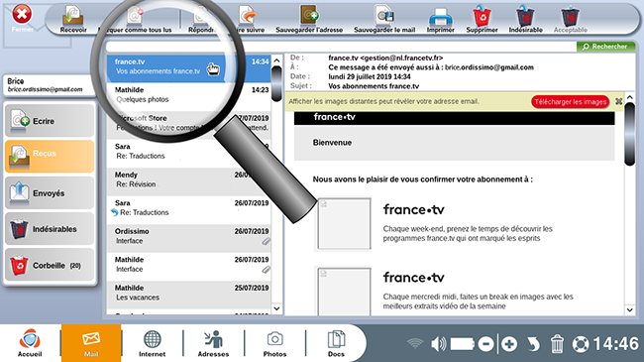Zoom in with the plus icon
This screenshot has width=644, height=362.
[509, 343]
